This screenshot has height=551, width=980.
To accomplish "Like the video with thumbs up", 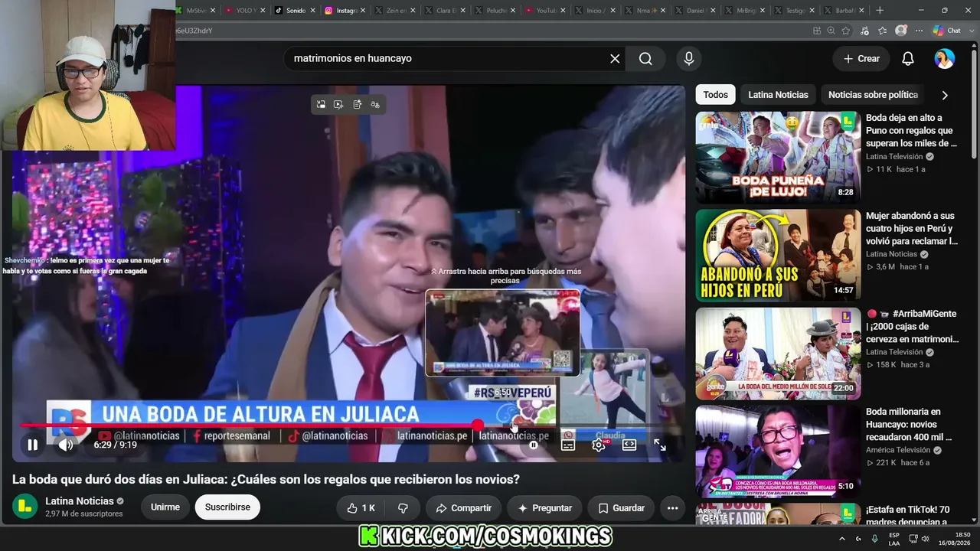I will click(x=361, y=508).
